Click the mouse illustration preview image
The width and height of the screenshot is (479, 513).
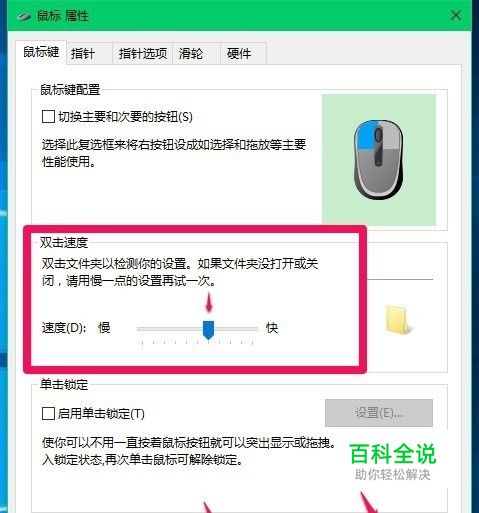[379, 160]
